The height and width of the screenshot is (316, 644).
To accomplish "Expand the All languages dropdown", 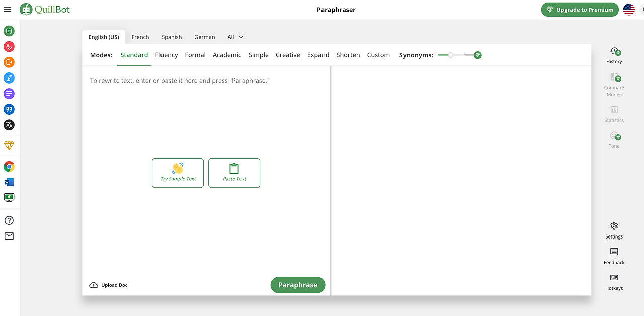I will coord(235,37).
